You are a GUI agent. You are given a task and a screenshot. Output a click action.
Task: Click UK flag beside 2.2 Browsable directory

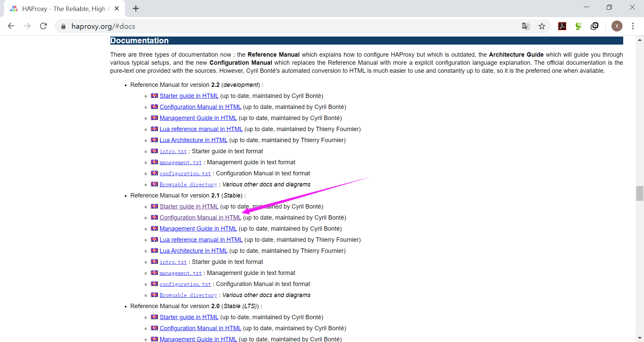click(154, 184)
